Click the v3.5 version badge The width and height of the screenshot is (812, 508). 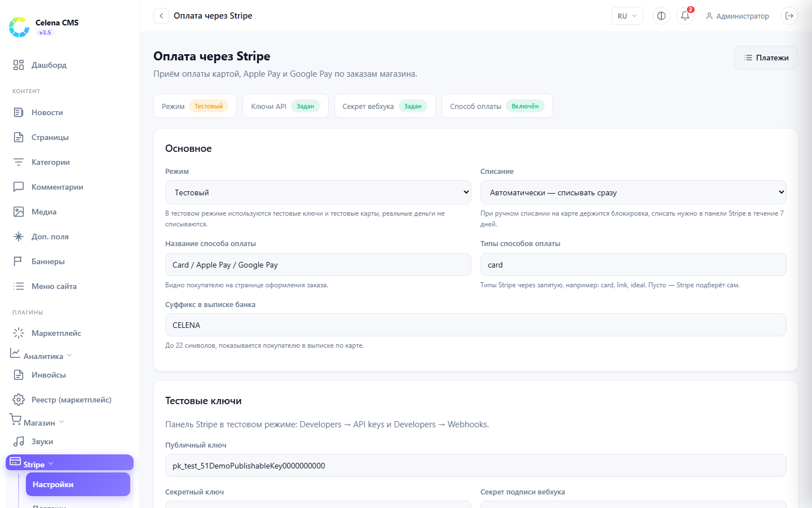tap(45, 33)
